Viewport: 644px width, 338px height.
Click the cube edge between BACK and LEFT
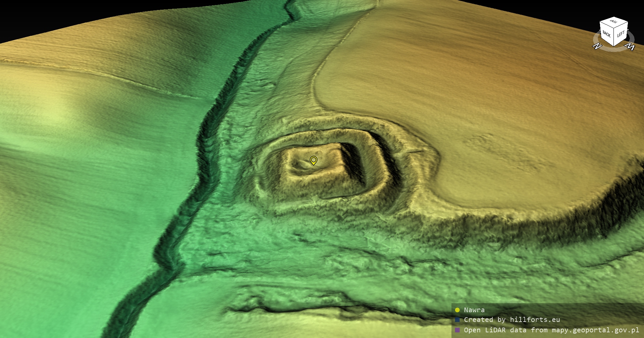click(614, 37)
